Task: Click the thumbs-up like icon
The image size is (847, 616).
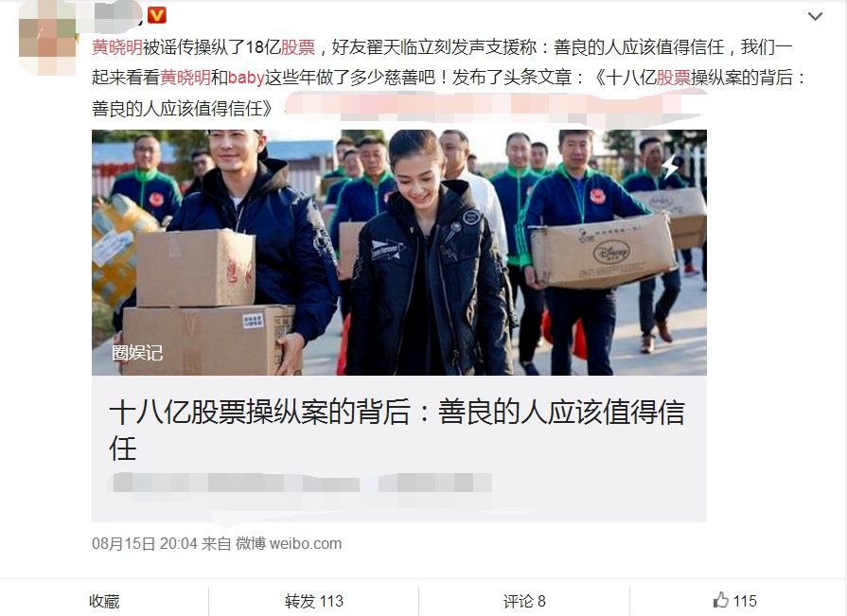Action: [x=720, y=600]
